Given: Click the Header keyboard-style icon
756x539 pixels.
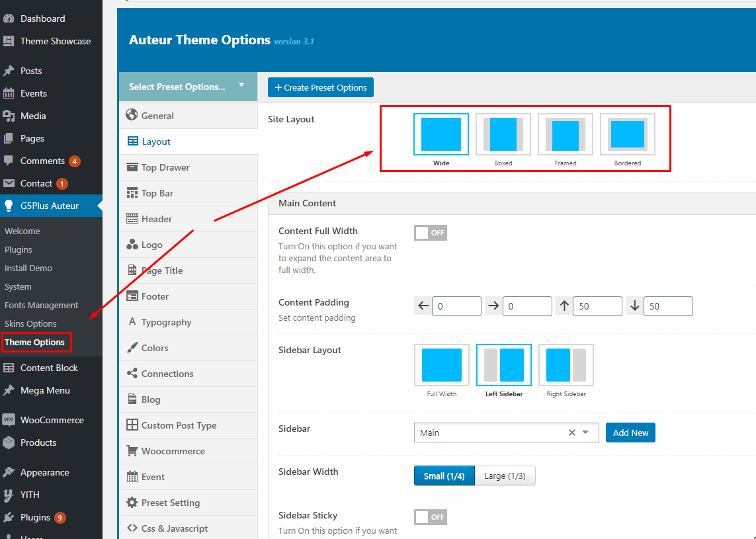Looking at the screenshot, I should coord(132,219).
